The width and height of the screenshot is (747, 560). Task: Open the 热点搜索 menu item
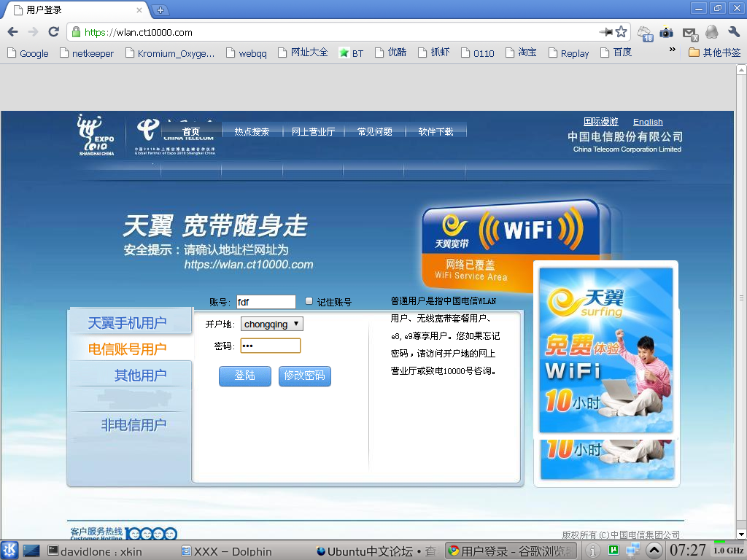point(252,131)
